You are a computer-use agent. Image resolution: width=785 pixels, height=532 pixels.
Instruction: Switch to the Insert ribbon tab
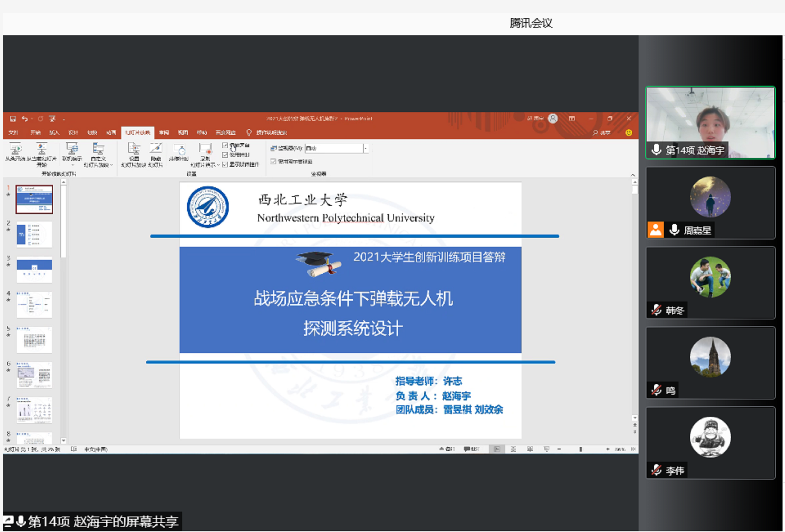[x=54, y=133]
